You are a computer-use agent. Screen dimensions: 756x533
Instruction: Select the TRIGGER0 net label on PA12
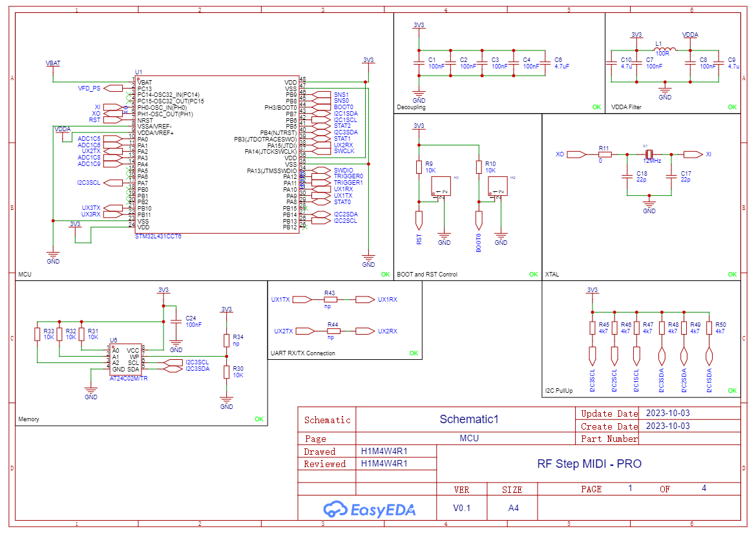pos(348,176)
